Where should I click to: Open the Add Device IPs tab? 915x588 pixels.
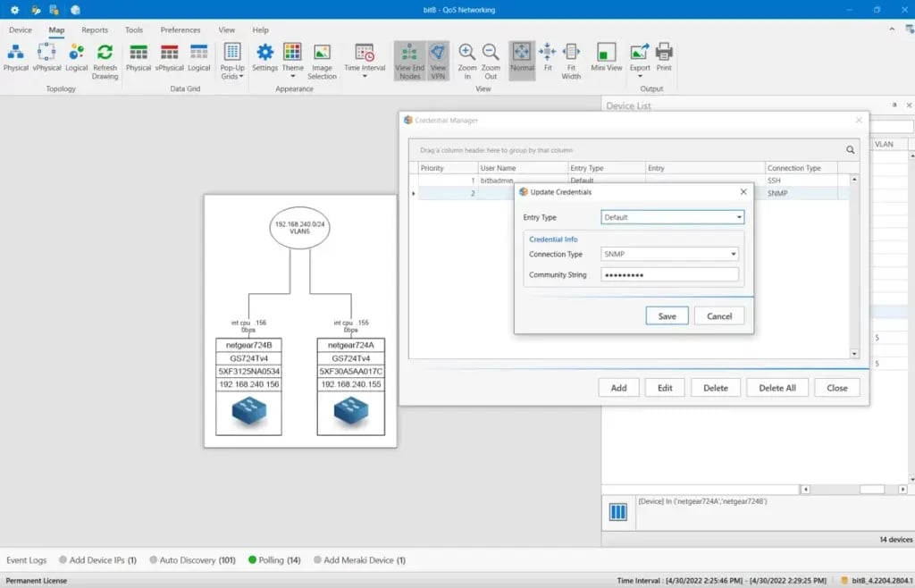coord(97,560)
